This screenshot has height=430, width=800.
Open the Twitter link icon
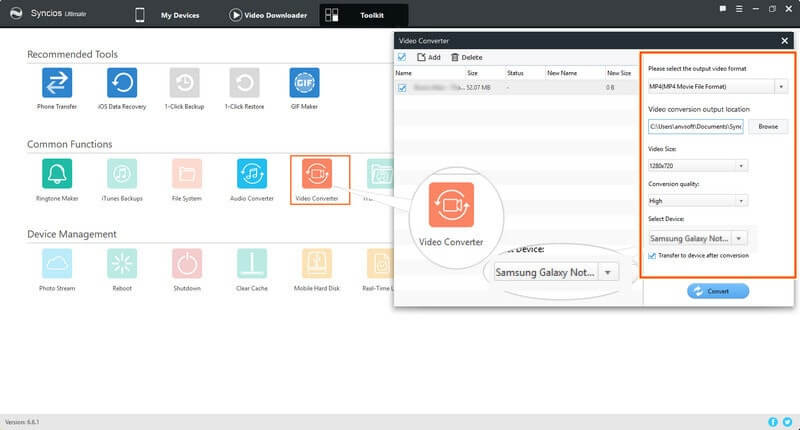coord(787,422)
